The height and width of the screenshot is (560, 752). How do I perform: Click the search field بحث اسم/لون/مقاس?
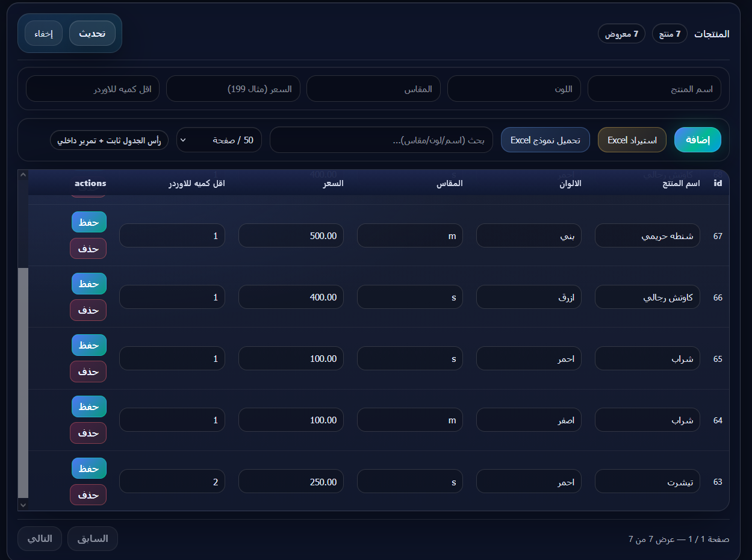tap(381, 139)
